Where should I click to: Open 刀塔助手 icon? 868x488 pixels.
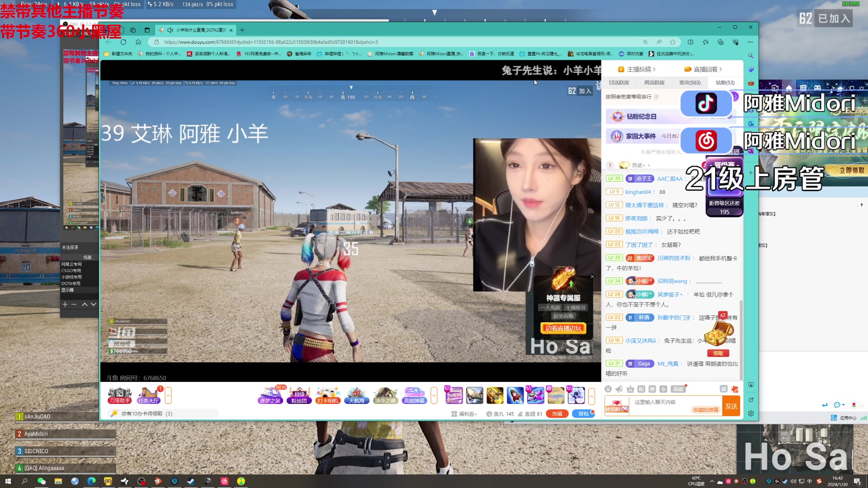click(x=120, y=395)
